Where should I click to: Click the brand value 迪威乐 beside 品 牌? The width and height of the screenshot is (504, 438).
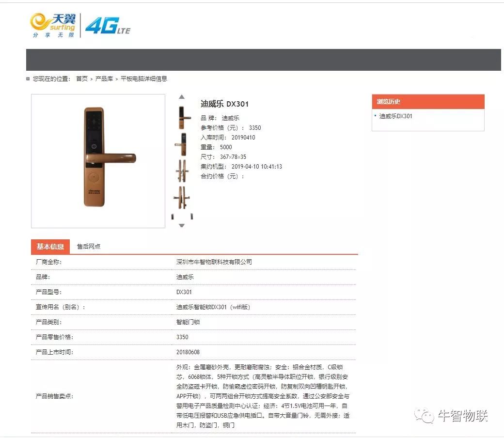(x=231, y=118)
